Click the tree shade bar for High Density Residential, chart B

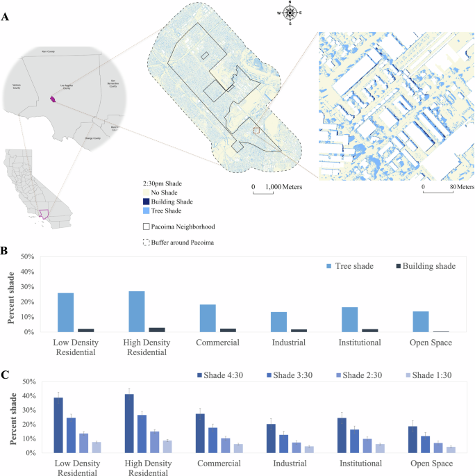(x=137, y=311)
